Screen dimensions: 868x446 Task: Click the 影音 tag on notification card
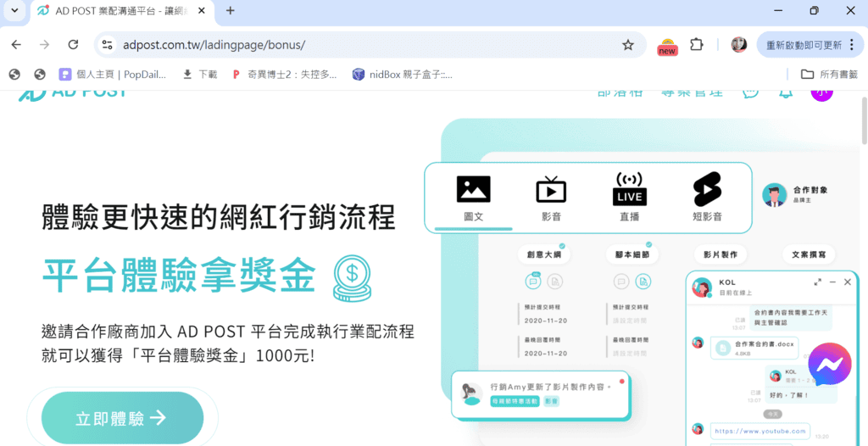(x=551, y=400)
